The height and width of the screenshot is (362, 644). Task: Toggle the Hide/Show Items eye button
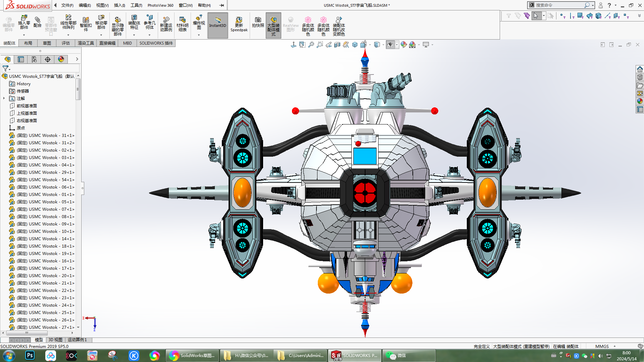coord(390,45)
